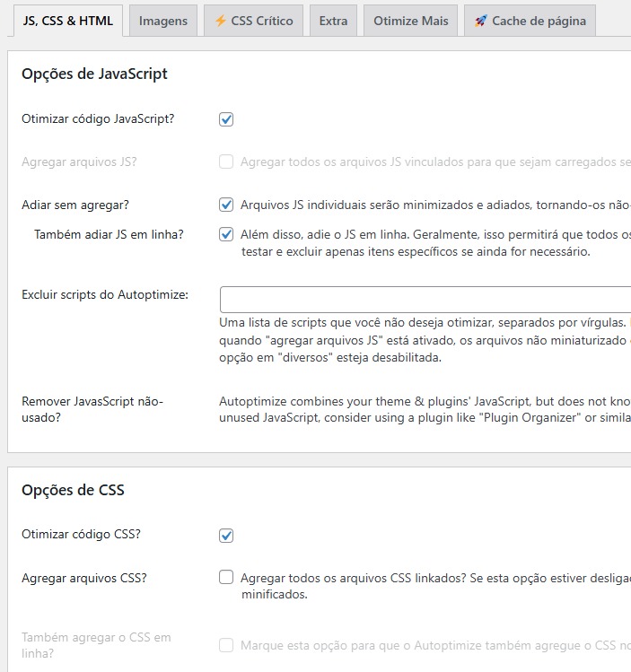Uncheck Adiar sem agregar checkbox
The image size is (631, 672).
click(226, 205)
